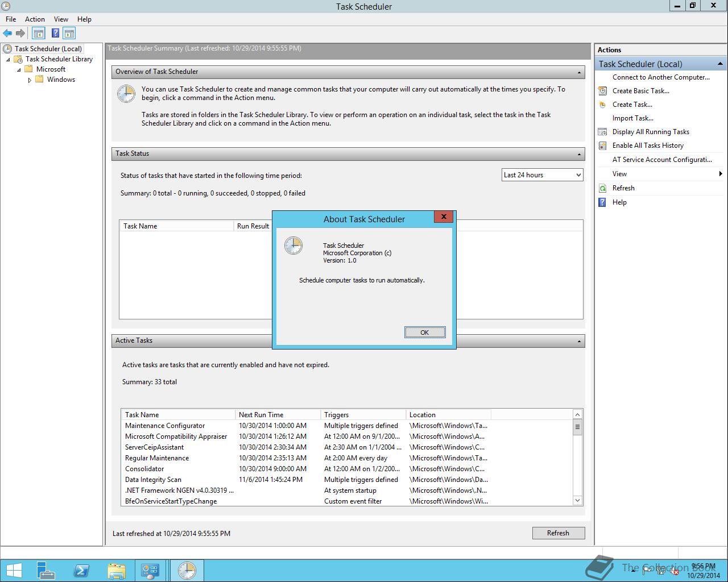Collapse the Overview of Task Scheduler section
This screenshot has height=582, width=728.
coord(579,72)
